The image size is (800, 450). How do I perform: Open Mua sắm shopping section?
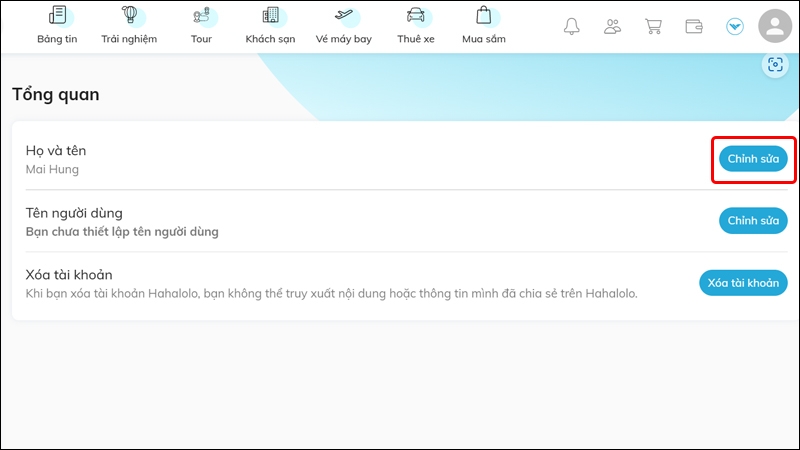484,25
